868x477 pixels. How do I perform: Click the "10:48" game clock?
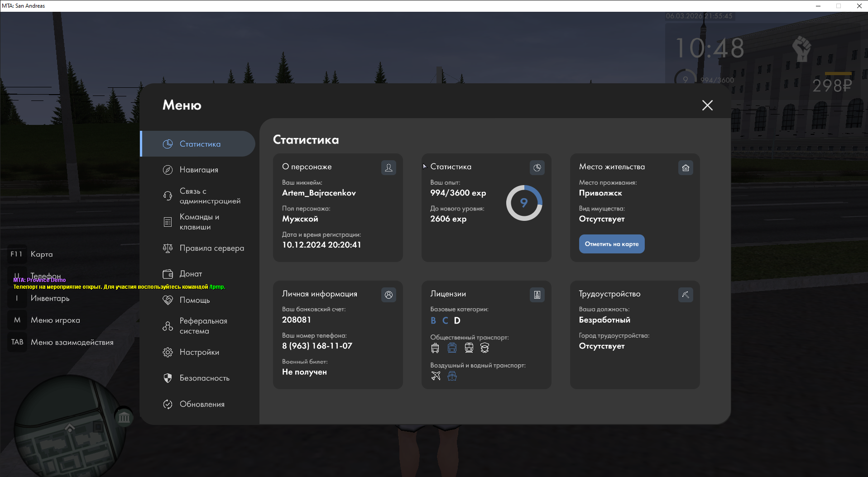pyautogui.click(x=710, y=48)
